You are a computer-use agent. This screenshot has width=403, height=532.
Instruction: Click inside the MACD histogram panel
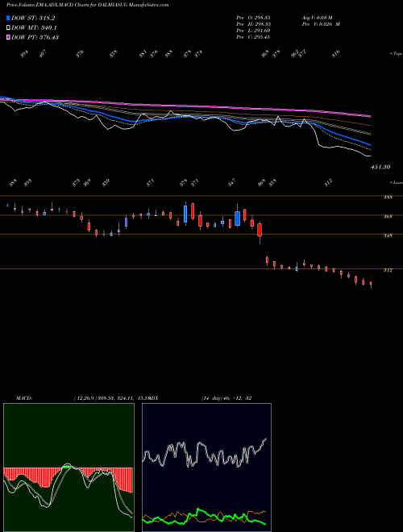pos(69,468)
